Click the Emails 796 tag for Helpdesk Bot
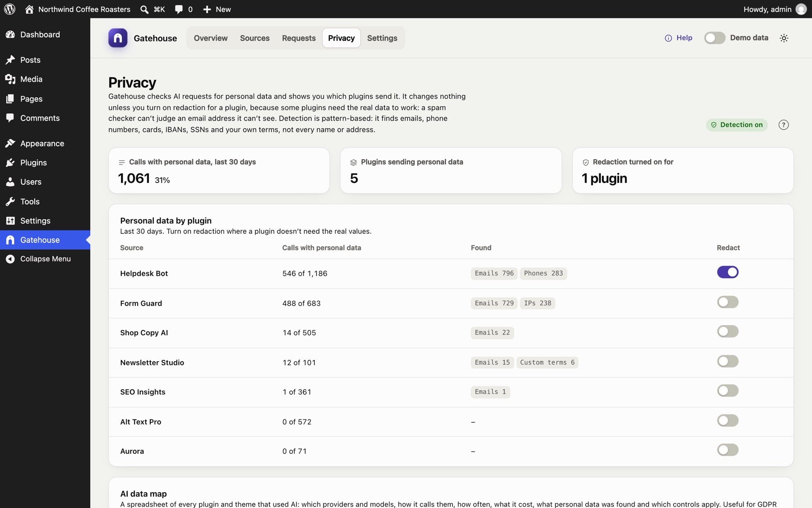The image size is (812, 508). [x=494, y=273]
